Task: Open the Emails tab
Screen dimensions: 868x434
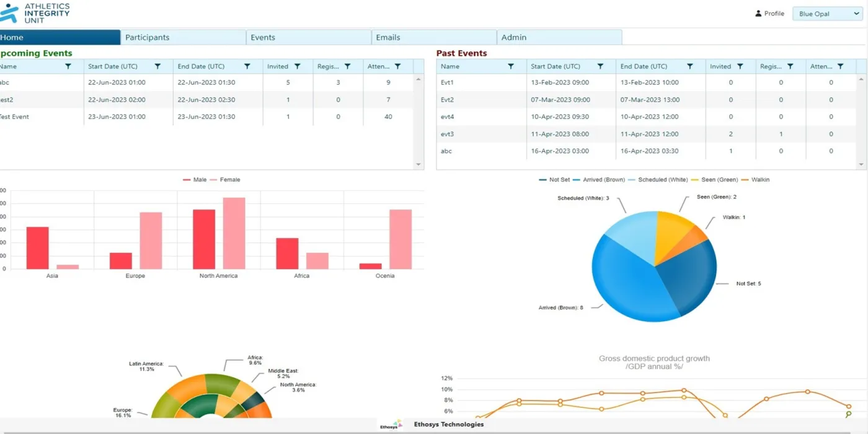Action: coord(434,37)
